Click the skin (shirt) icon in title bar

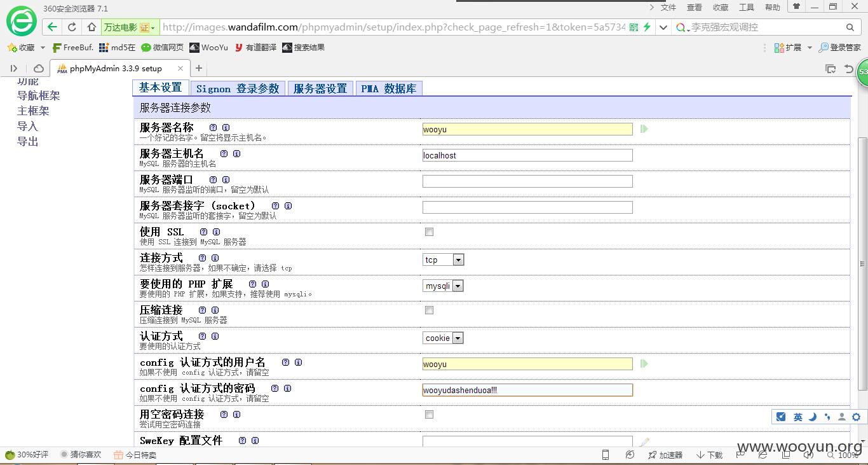tap(796, 6)
